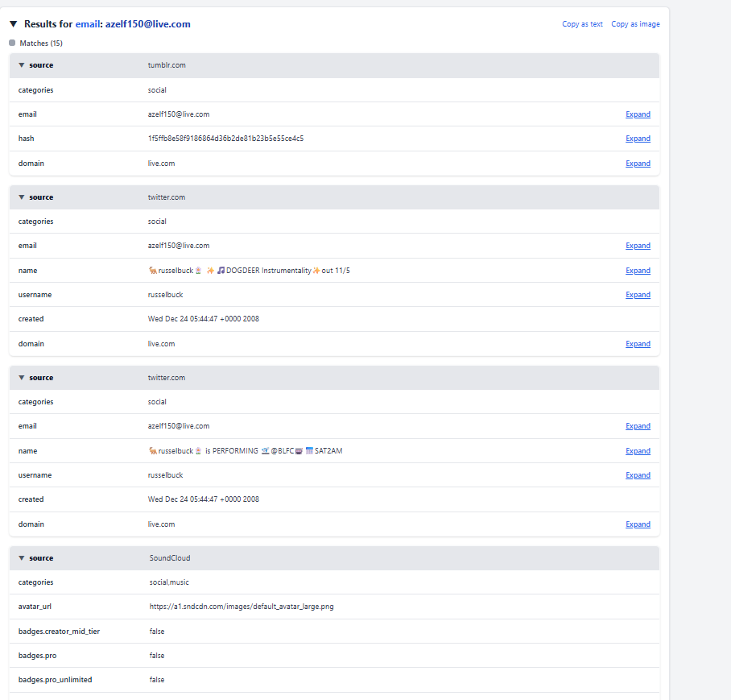Collapse the results for email section triangle
This screenshot has height=700, width=731.
pyautogui.click(x=13, y=24)
